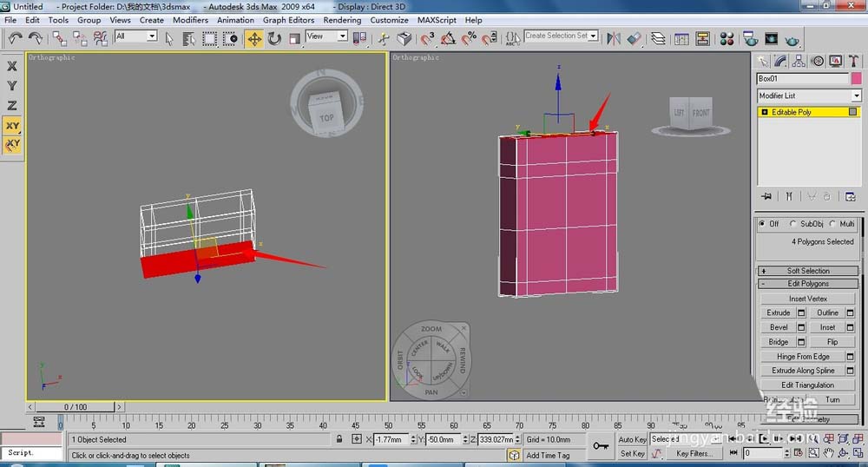This screenshot has width=868, height=467.
Task: Open the Extrude settings box
Action: [800, 312]
